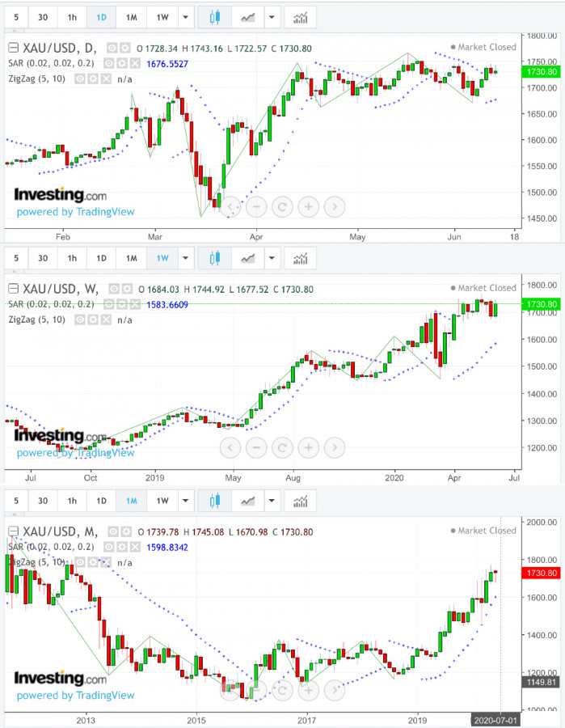The height and width of the screenshot is (728, 565).
Task: Expand more timeframes dropdown on monthly chart
Action: click(187, 501)
